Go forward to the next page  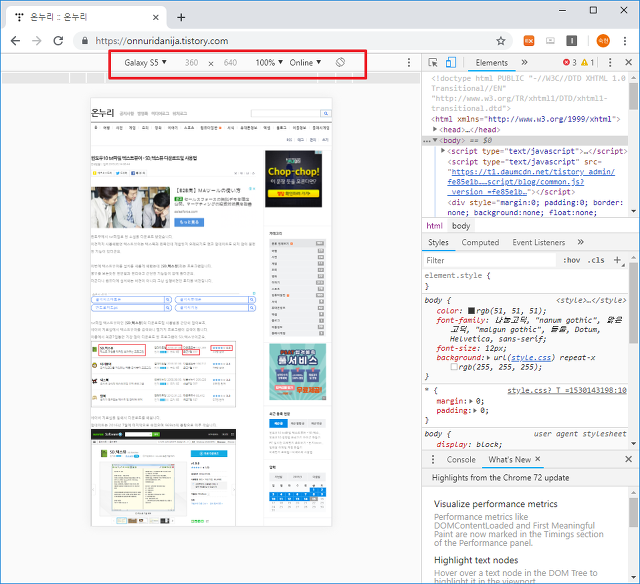point(37,40)
